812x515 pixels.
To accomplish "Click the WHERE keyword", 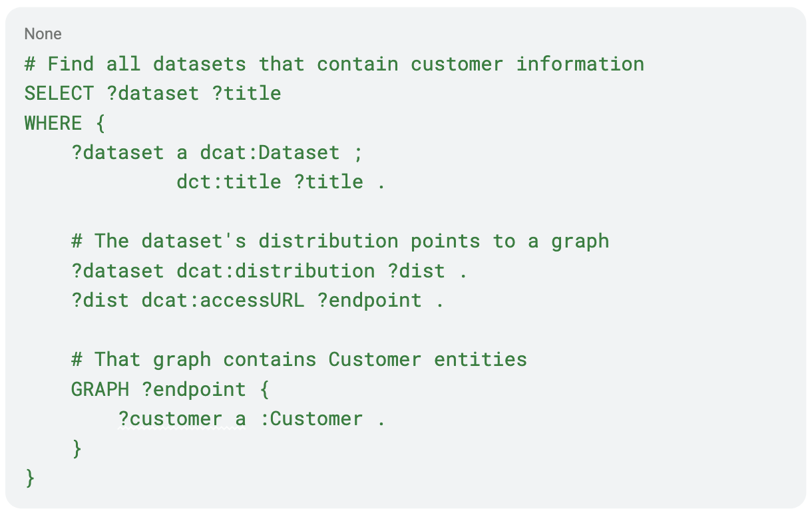I will 53,123.
